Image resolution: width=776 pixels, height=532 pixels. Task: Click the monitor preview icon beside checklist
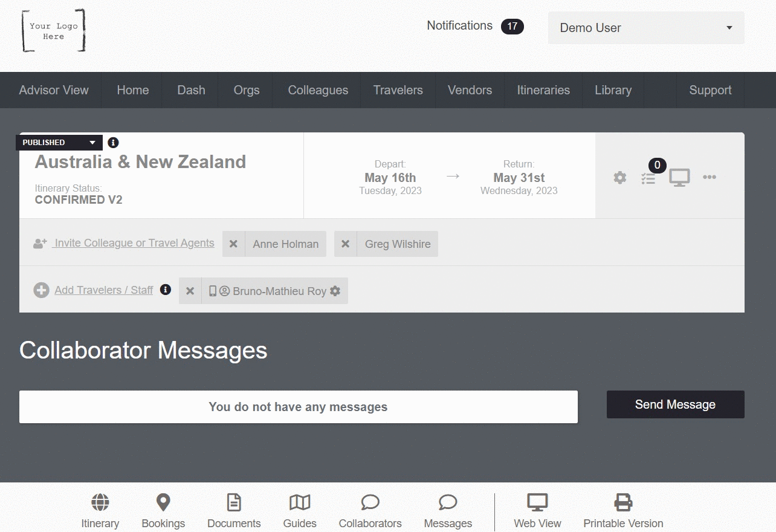tap(679, 178)
